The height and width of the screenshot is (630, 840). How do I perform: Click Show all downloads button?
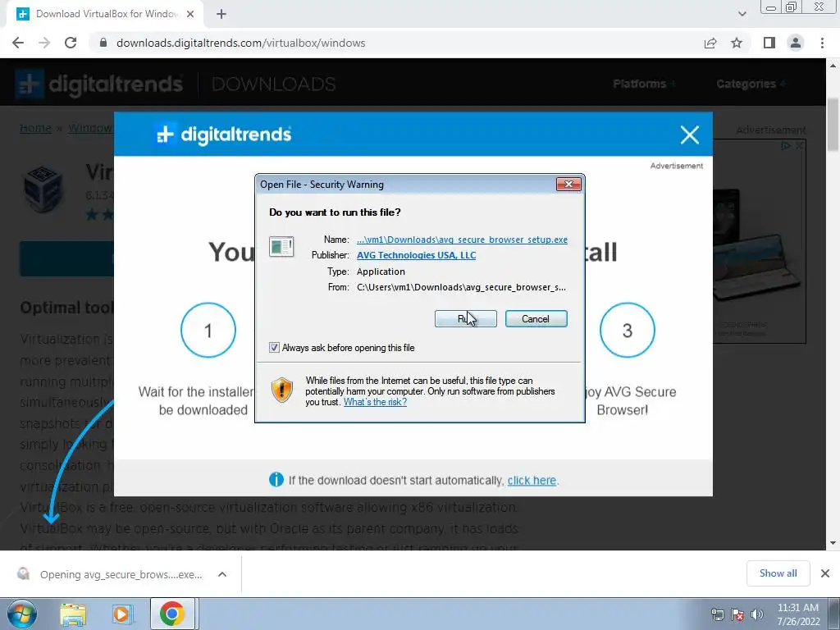click(778, 573)
